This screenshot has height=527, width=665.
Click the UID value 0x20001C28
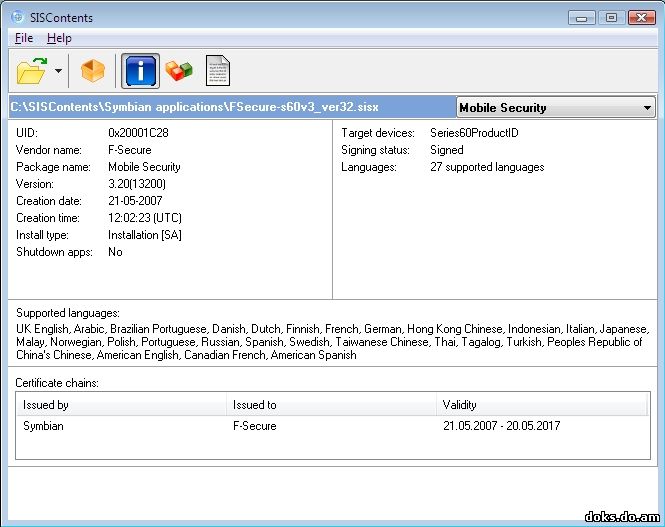[138, 133]
